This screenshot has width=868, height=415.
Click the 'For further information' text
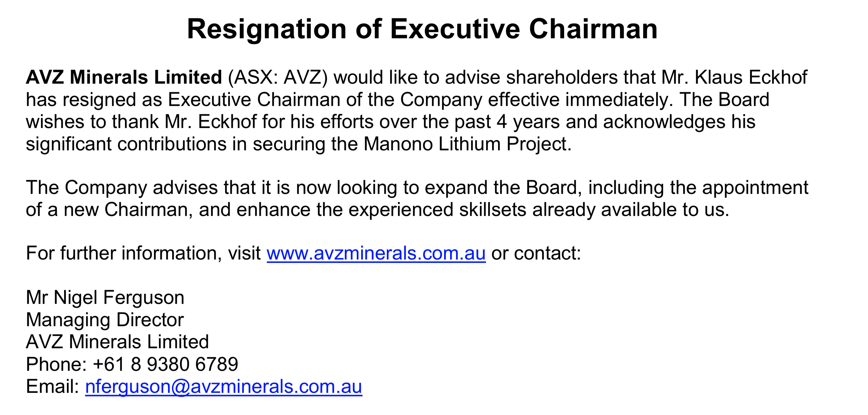pos(122,253)
